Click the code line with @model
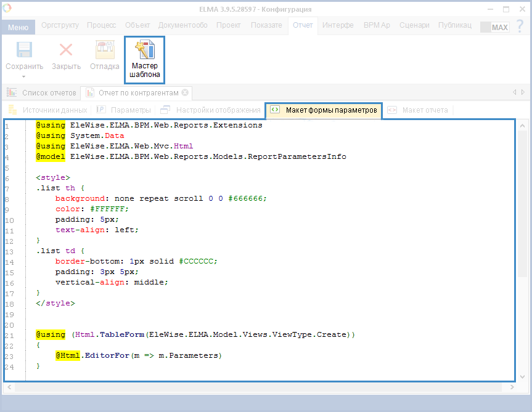 191,156
